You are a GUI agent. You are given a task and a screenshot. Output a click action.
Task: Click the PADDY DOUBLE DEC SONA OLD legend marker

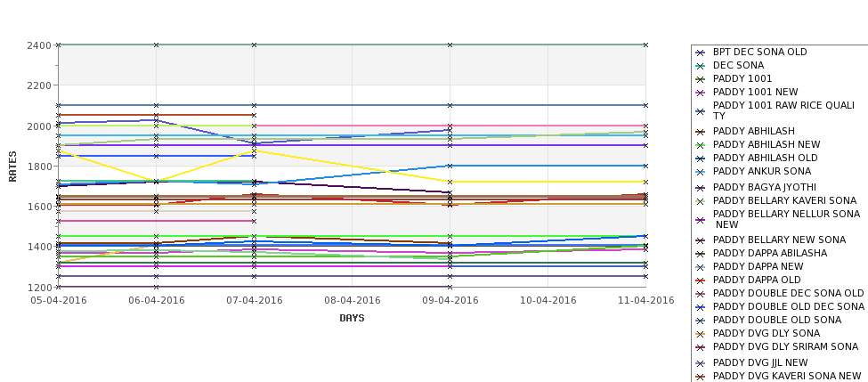701,294
